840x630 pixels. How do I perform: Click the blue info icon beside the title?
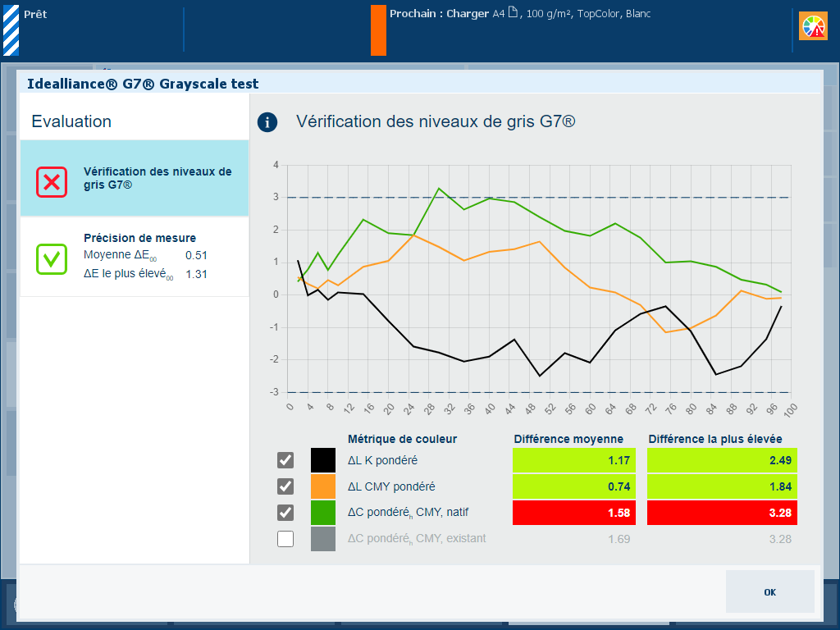267,122
